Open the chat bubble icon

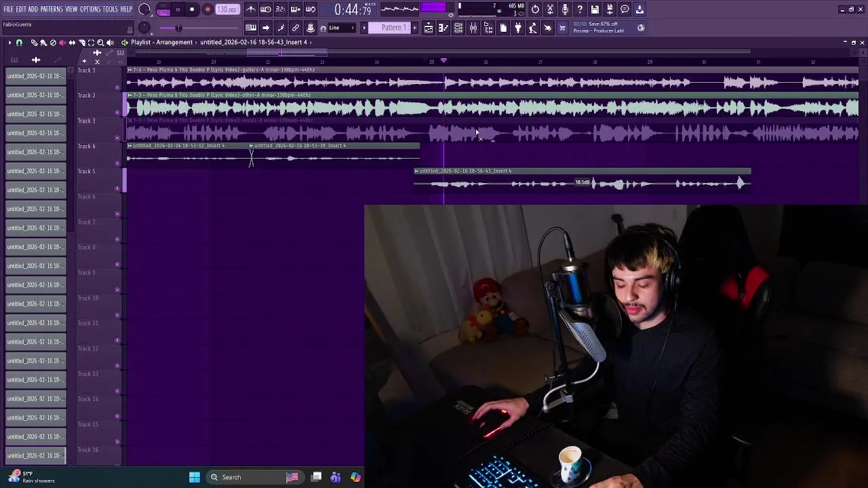625,9
